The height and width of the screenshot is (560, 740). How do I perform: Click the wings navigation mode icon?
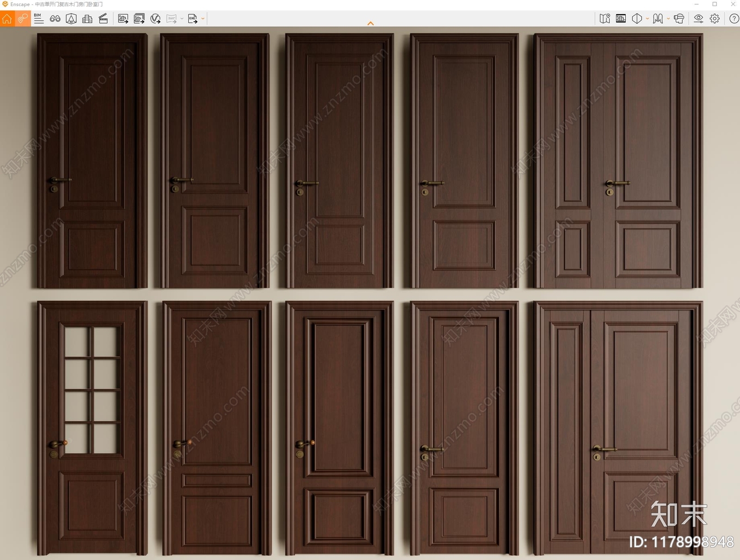[x=658, y=18]
